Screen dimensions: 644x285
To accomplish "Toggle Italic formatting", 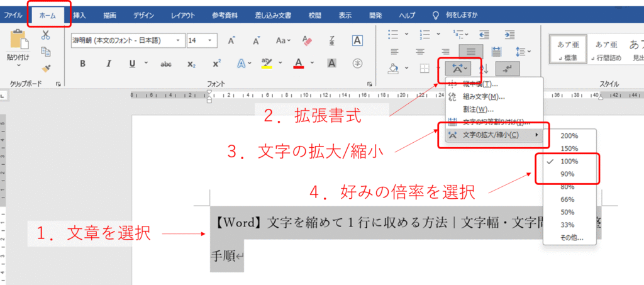I will tap(108, 64).
